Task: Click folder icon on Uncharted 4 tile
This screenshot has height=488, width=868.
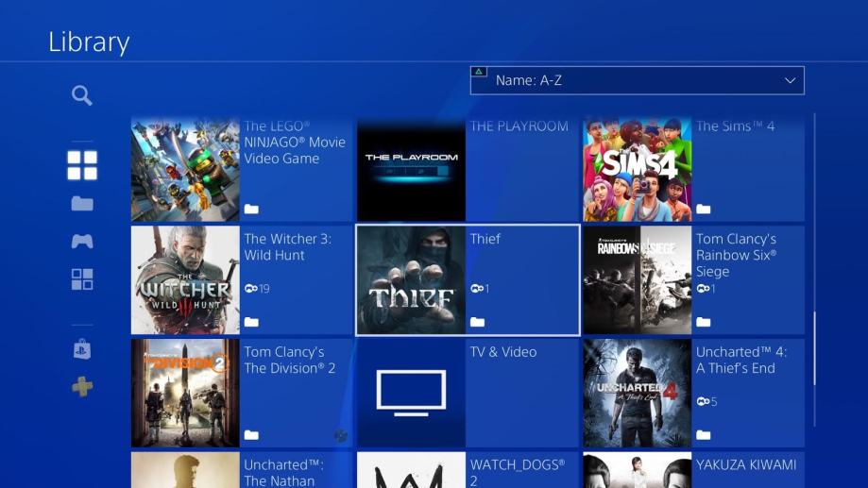Action: click(703, 435)
